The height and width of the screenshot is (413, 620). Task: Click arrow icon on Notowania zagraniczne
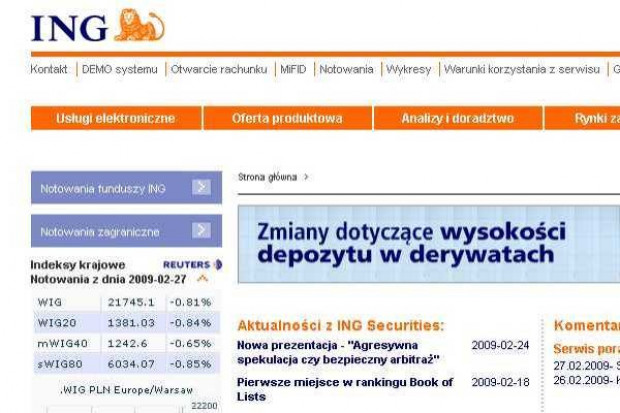pyautogui.click(x=201, y=230)
